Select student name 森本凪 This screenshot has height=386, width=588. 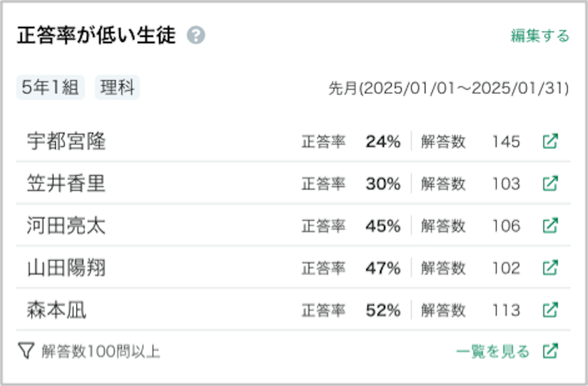pos(57,310)
